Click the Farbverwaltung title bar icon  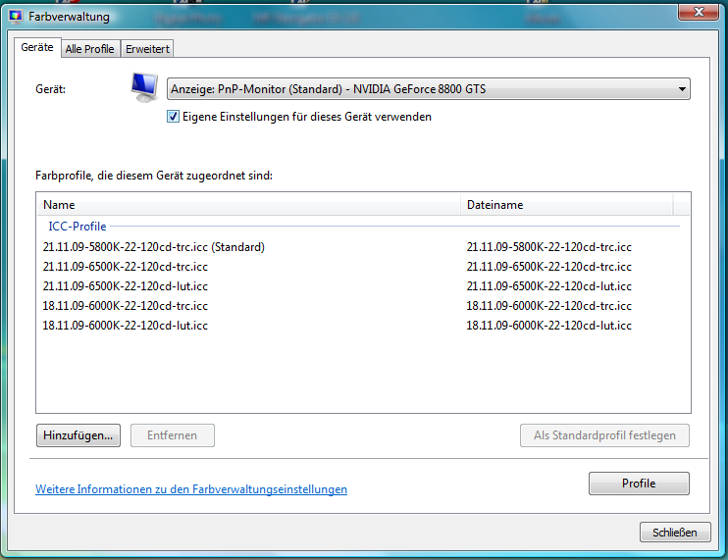click(17, 17)
